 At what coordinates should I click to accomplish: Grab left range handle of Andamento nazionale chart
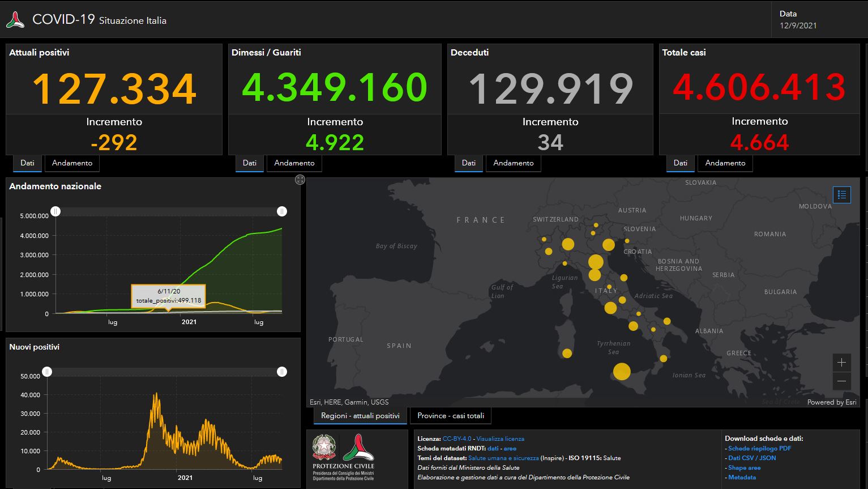55,211
